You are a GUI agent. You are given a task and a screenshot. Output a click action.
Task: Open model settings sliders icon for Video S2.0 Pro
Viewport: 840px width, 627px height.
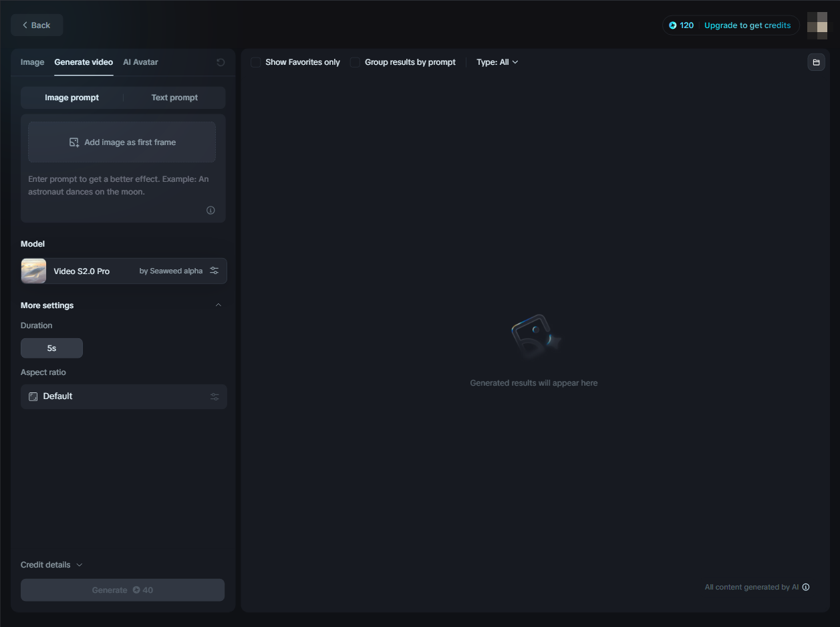[x=214, y=271]
